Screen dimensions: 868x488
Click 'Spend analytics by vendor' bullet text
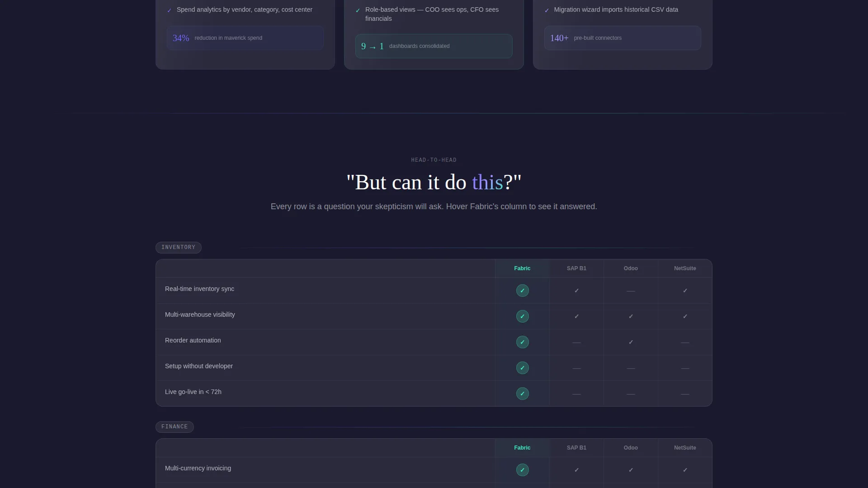pyautogui.click(x=245, y=9)
